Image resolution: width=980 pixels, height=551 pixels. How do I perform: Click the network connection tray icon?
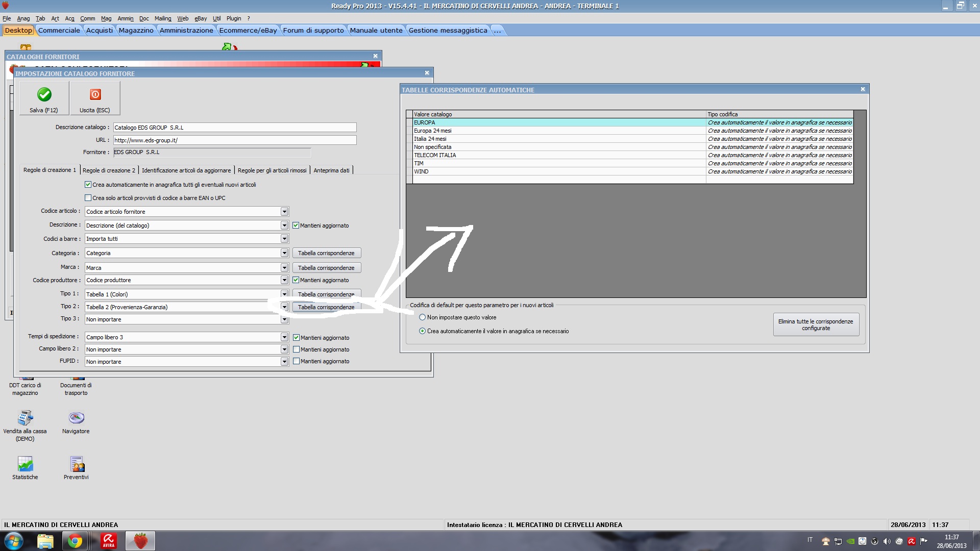tap(838, 541)
